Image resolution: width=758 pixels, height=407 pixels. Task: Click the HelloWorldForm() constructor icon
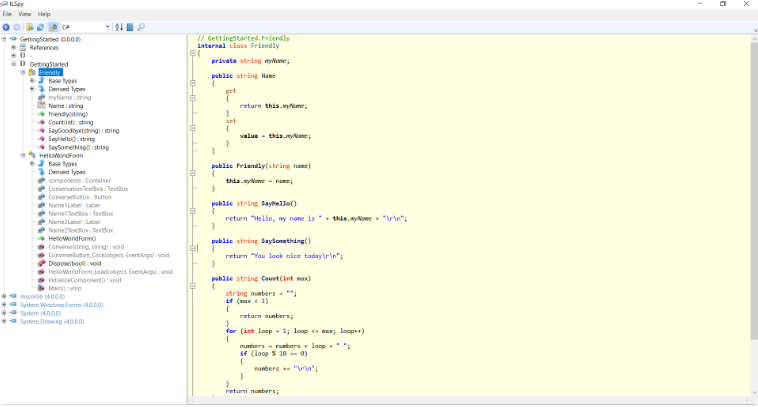click(42, 238)
